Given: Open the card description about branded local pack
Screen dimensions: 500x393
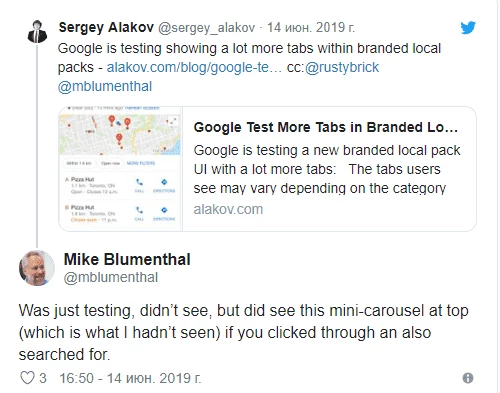Looking at the screenshot, I should (327, 169).
